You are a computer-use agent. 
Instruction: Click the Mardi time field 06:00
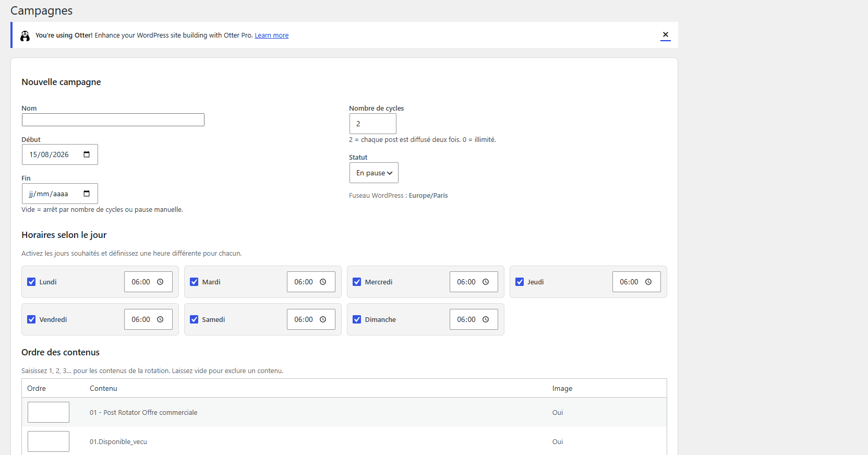311,282
